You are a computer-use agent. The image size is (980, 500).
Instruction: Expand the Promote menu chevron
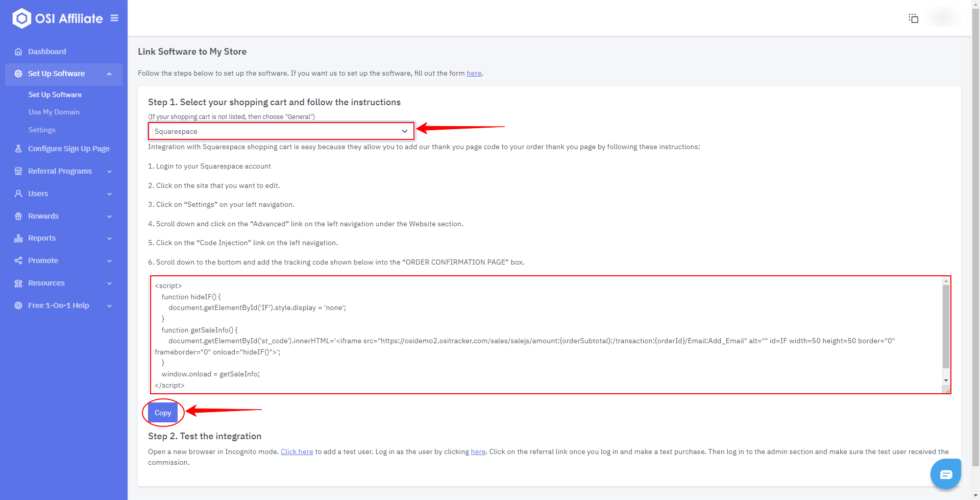coord(109,261)
